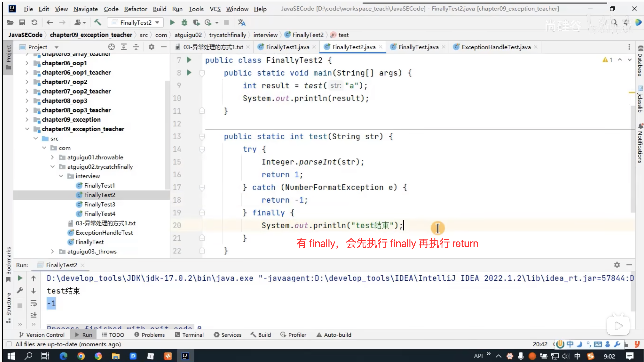Start debugging with the bug icon
The width and height of the screenshot is (644, 362).
(x=184, y=23)
